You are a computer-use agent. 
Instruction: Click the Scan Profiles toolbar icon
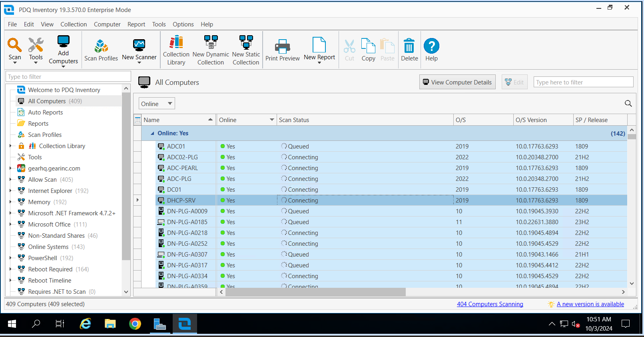[x=101, y=46]
